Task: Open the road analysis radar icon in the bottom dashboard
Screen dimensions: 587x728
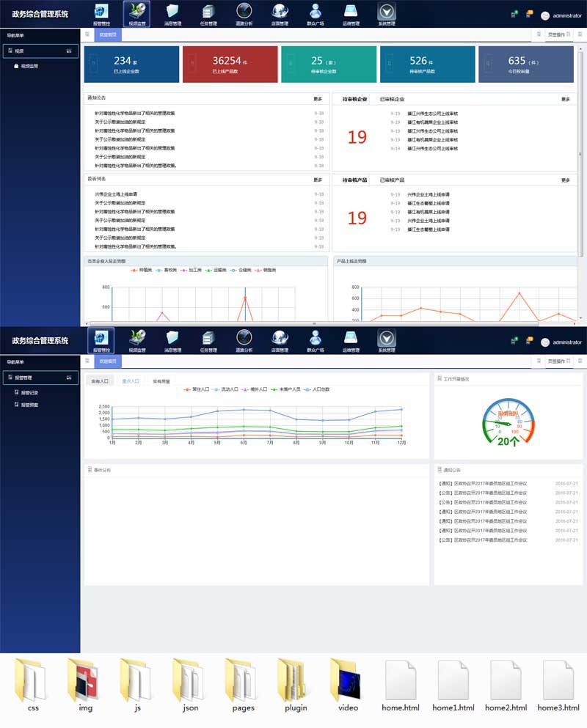Action: tap(244, 340)
